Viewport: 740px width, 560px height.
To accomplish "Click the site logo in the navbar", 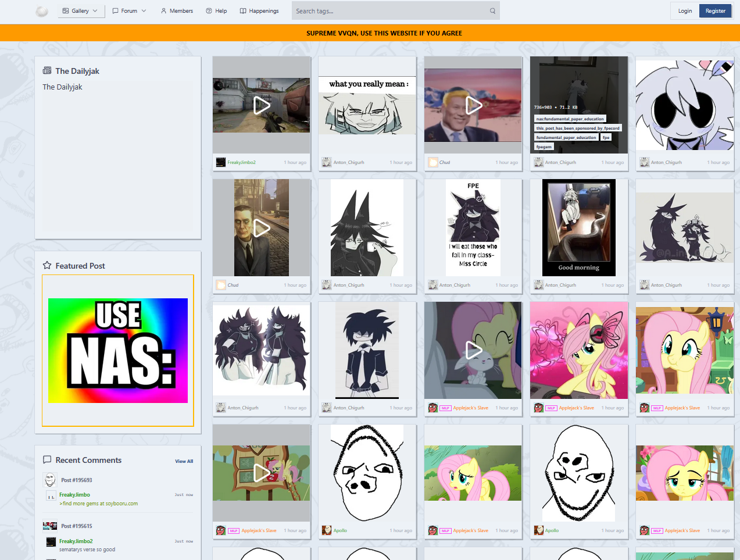I will (42, 11).
